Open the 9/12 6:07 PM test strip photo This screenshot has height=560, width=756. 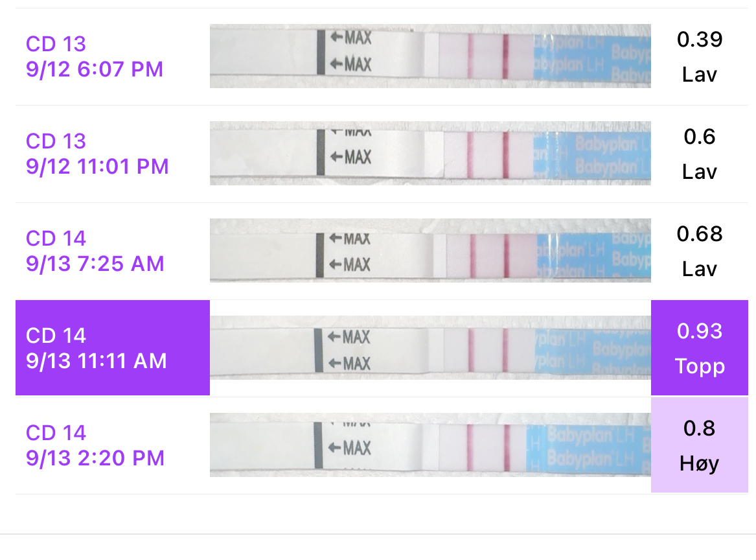(430, 56)
